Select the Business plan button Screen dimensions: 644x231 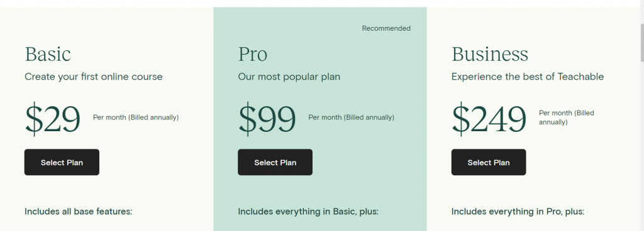(488, 162)
